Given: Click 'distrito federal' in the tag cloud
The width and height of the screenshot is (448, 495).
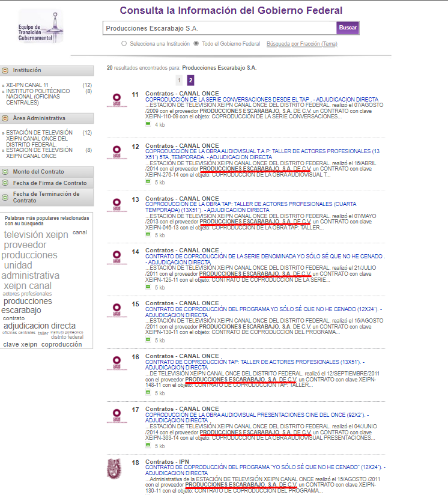Looking at the screenshot, I should point(67,337).
